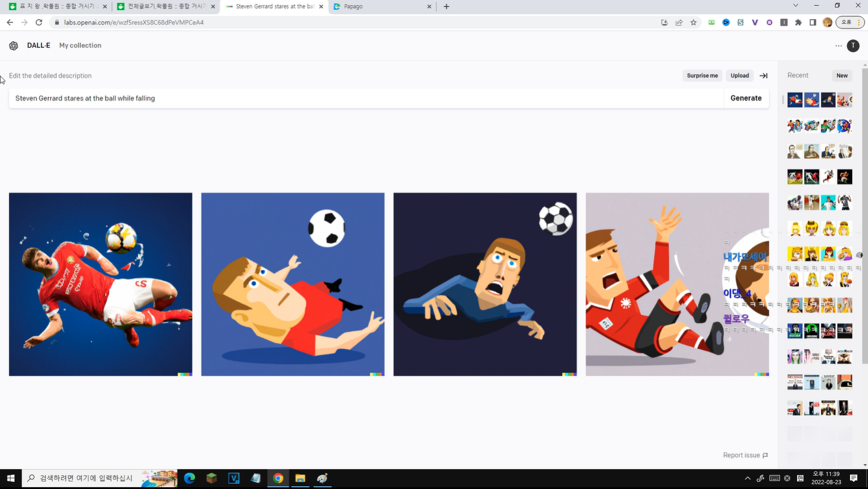Toggle the Korean IME 한 indicator
Image resolution: width=868 pixels, height=489 pixels.
(x=800, y=478)
